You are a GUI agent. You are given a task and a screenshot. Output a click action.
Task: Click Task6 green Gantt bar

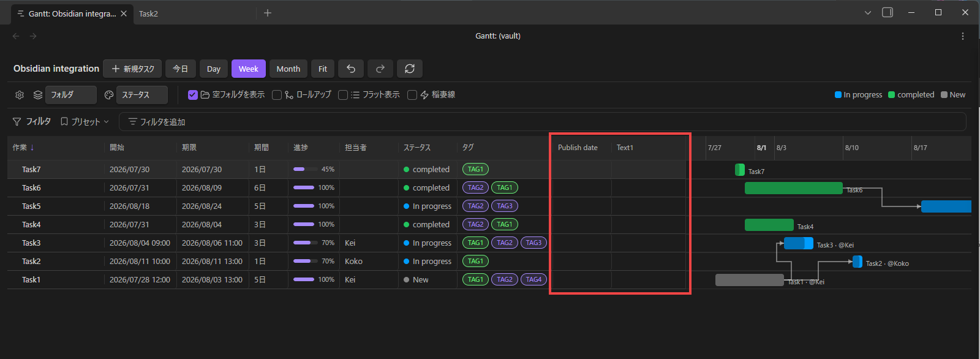click(x=794, y=188)
